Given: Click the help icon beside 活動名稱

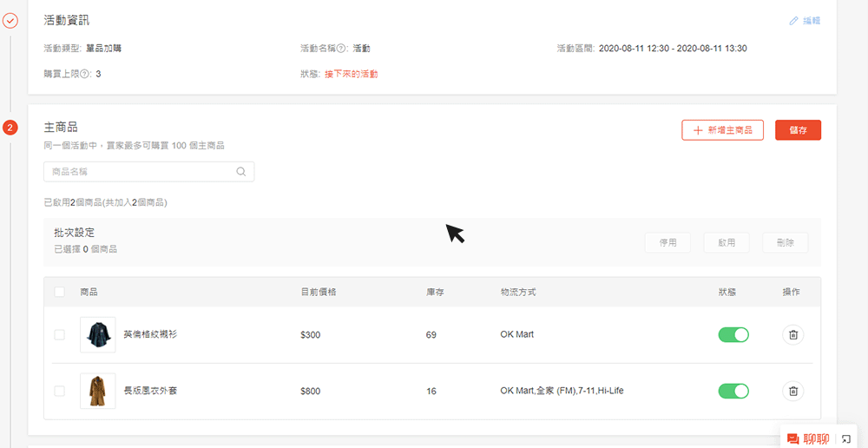Looking at the screenshot, I should (x=342, y=49).
